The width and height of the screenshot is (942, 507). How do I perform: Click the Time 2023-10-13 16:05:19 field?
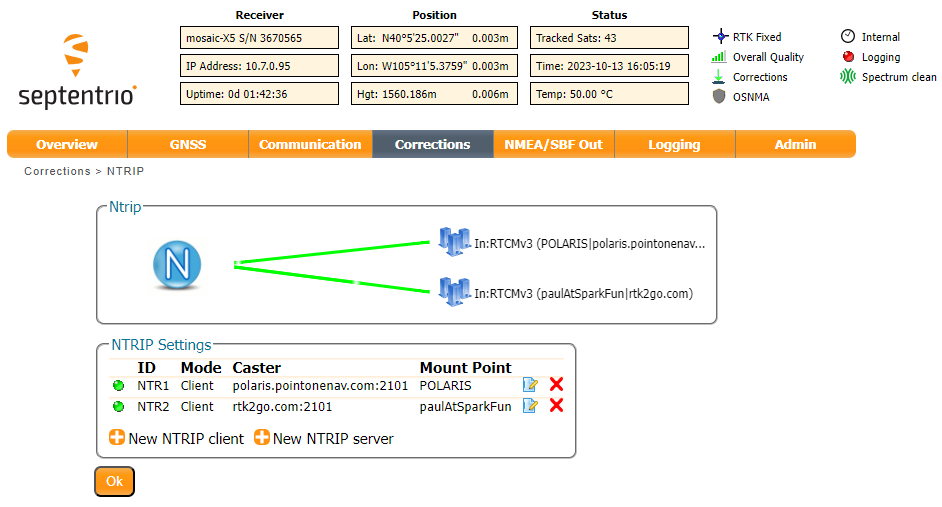click(x=609, y=66)
